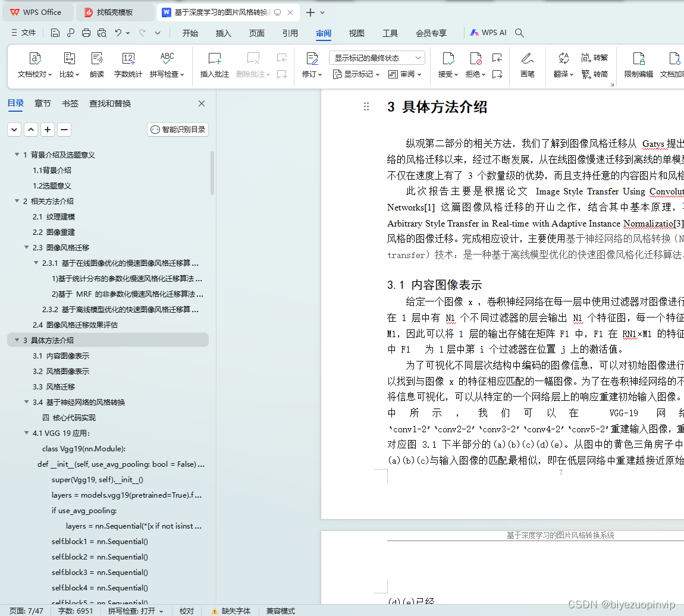Convert text with 简转繁 button

point(595,58)
